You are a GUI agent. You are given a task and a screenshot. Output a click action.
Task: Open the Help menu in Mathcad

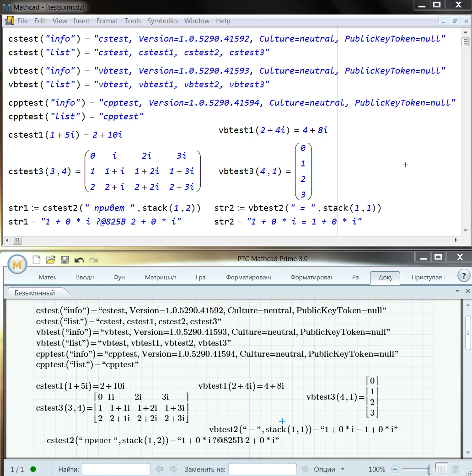(223, 21)
